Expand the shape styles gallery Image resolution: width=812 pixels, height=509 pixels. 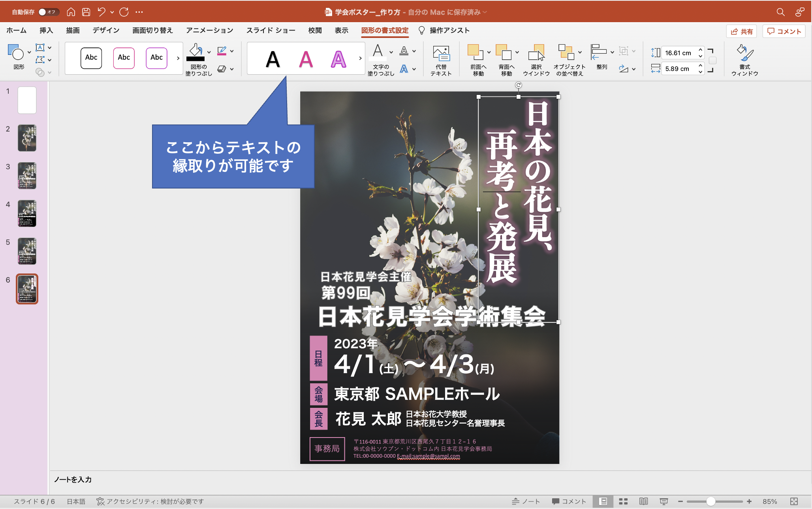(x=178, y=58)
